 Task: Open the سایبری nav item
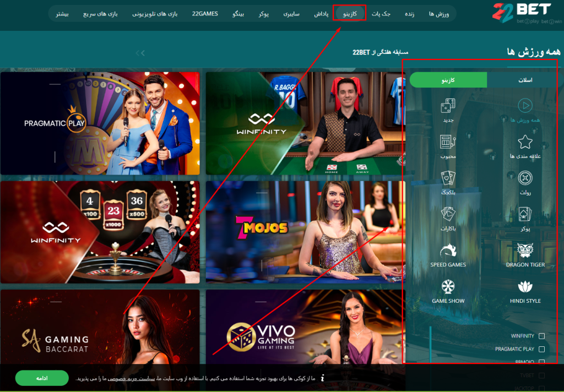click(291, 14)
